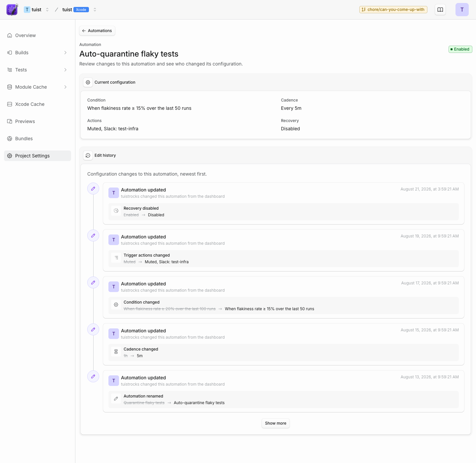This screenshot has height=463, width=476.
Task: Click timestamp August 21, 2026, at 3:59:21 AM
Action: (x=430, y=189)
